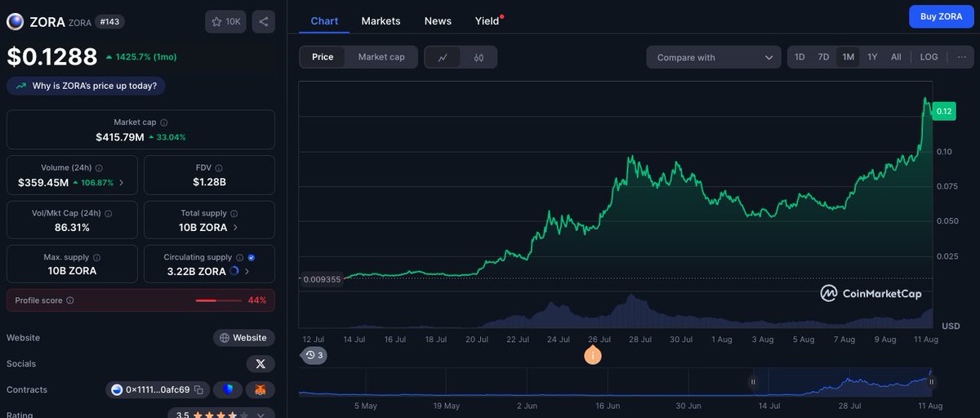Click the 0.009355 starting price label
Viewport: 980px width, 418px height.
pyautogui.click(x=322, y=278)
